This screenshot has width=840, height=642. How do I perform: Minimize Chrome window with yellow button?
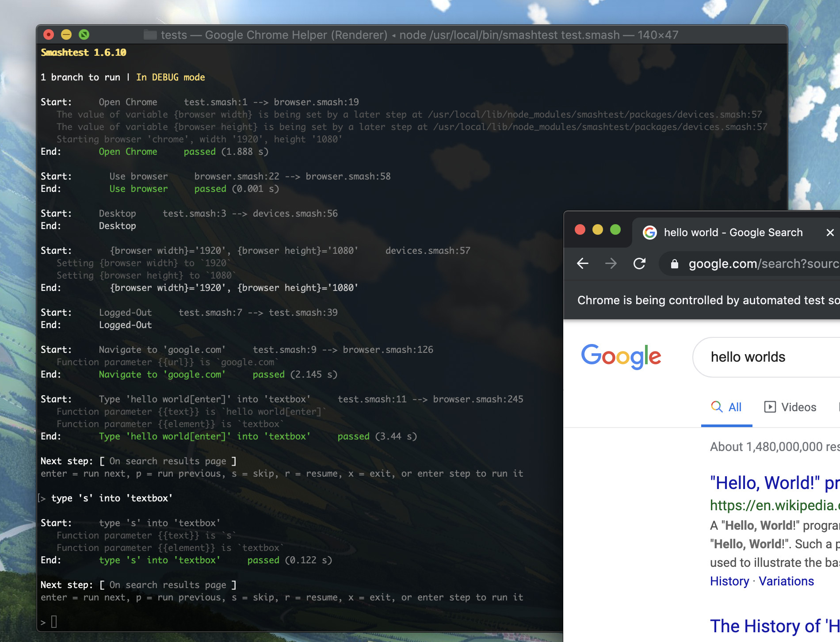tap(598, 229)
